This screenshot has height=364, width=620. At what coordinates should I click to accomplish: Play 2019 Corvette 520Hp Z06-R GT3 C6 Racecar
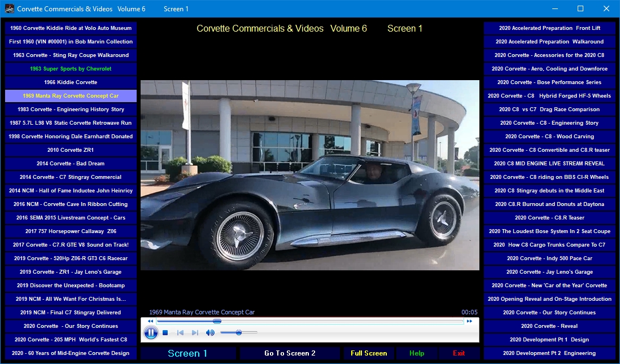coord(71,258)
